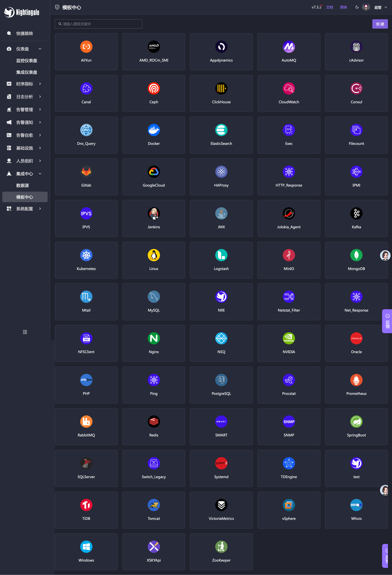392x575 pixels.
Task: Collapse the 仪表盘 sidebar section
Action: [x=24, y=49]
